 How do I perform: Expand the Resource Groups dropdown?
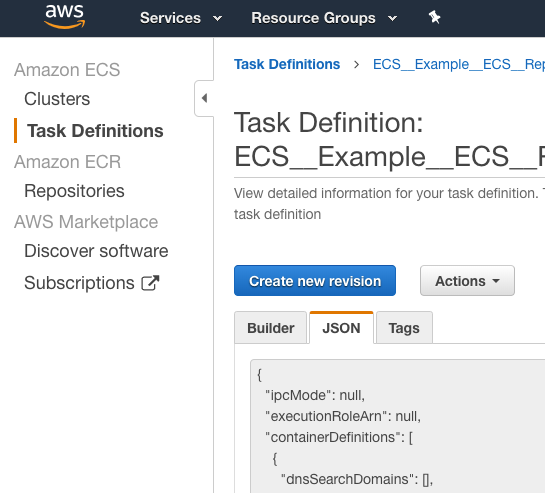click(324, 18)
